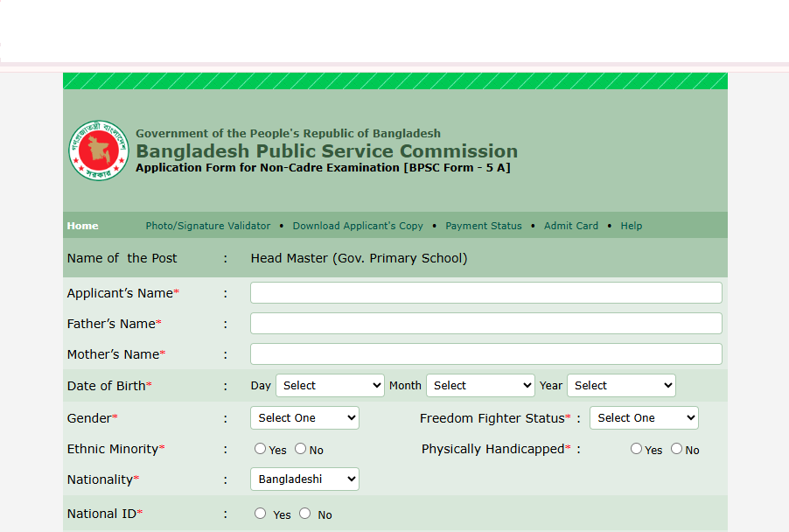This screenshot has width=789, height=532.
Task: Open the Admit Card page
Action: [571, 226]
